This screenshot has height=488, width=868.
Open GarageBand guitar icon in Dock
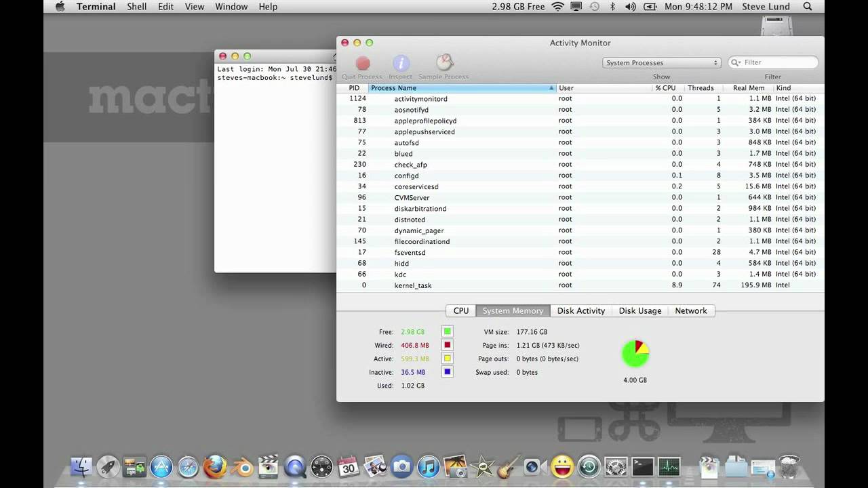[x=509, y=466]
